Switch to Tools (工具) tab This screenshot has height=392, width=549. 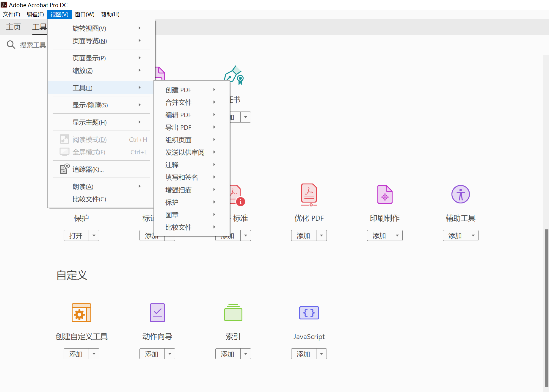40,27
